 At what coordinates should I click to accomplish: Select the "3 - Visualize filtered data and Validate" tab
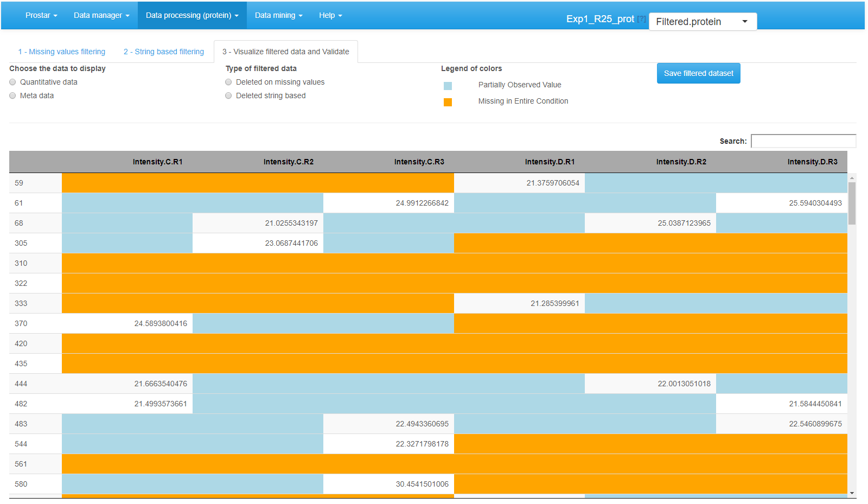[286, 52]
